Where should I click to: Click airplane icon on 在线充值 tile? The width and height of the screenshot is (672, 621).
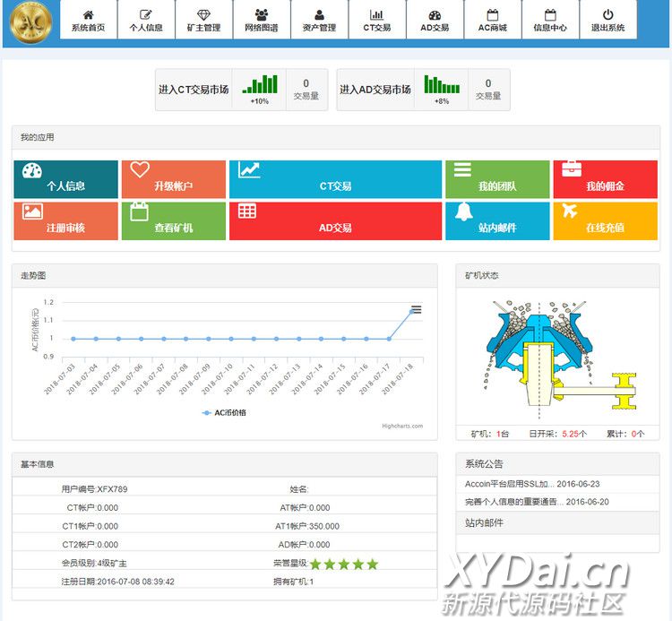570,211
